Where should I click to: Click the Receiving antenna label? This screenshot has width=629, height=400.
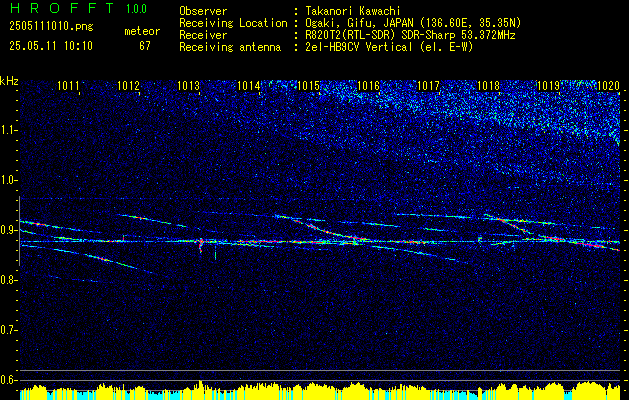[x=230, y=47]
